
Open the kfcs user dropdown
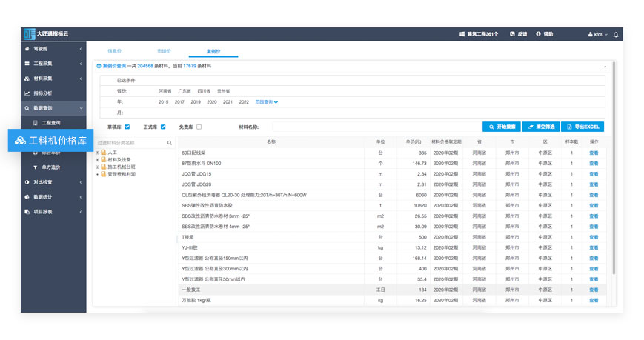(x=598, y=35)
